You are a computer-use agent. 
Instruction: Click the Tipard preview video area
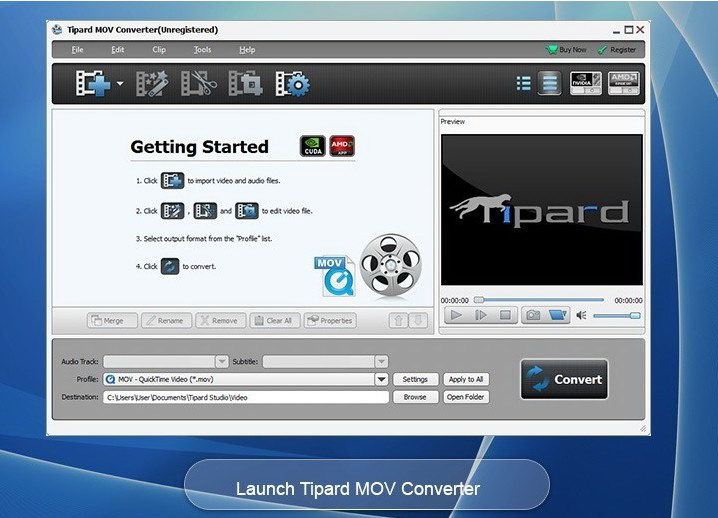(542, 210)
